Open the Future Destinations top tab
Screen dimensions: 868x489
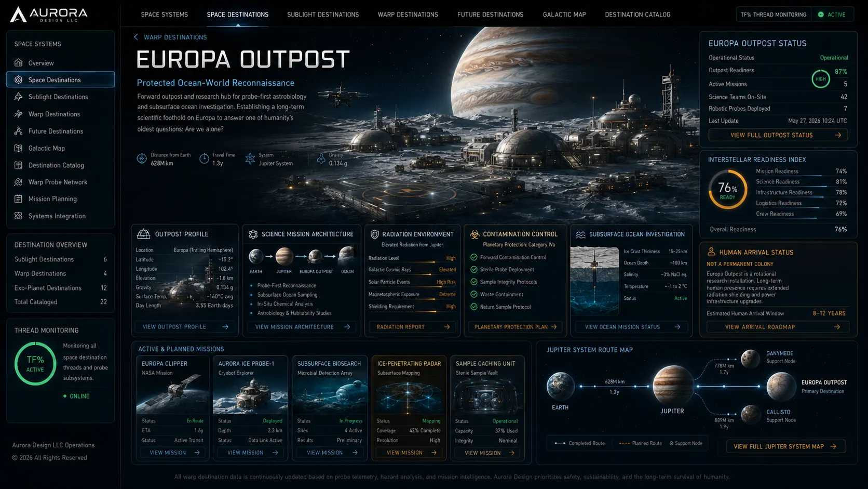coord(491,15)
